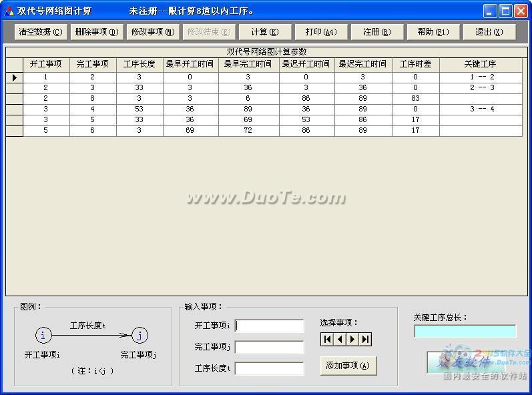
Task: Add entry with 添加事项(A) button
Action: point(348,366)
